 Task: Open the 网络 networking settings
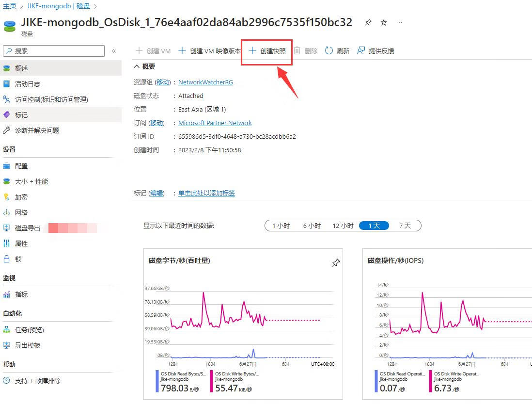(61, 212)
